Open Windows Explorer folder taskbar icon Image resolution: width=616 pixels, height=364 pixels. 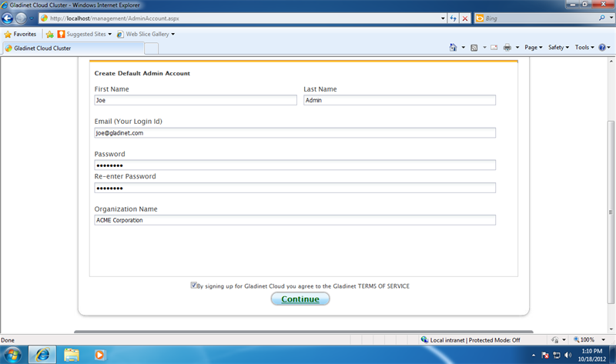pos(72,355)
